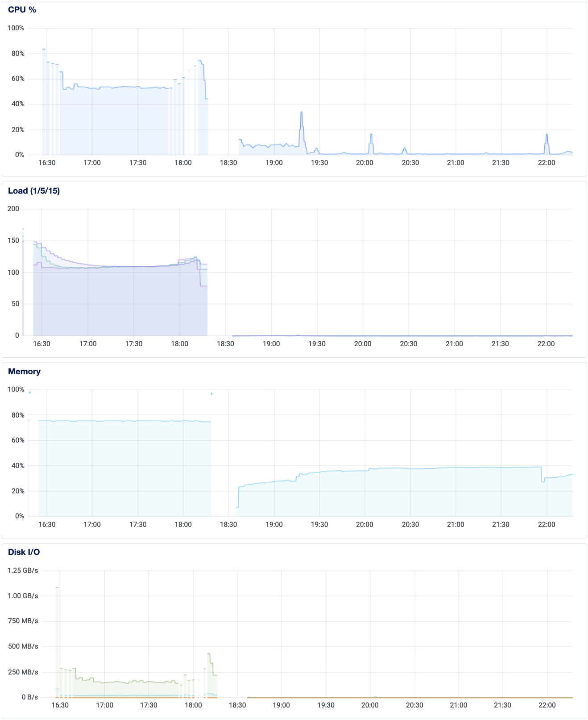Click the 60% y-axis label in CPU chart
Screen dimensions: 588x720
point(18,79)
